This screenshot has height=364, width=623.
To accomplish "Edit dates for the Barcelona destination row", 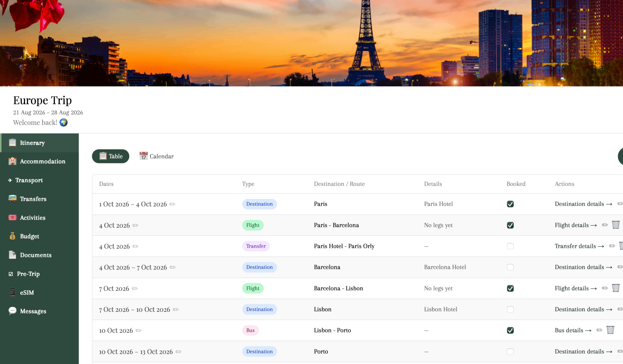I will click(x=173, y=267).
